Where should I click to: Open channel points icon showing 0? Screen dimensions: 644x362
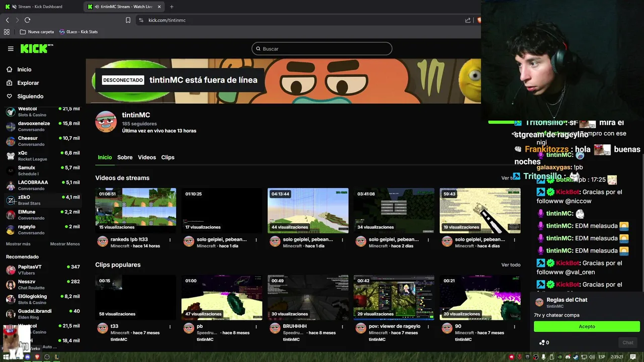click(544, 342)
